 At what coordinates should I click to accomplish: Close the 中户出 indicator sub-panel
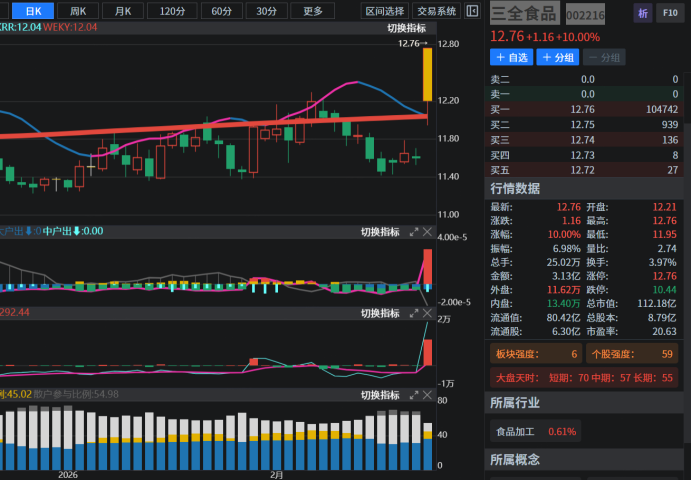(x=428, y=232)
